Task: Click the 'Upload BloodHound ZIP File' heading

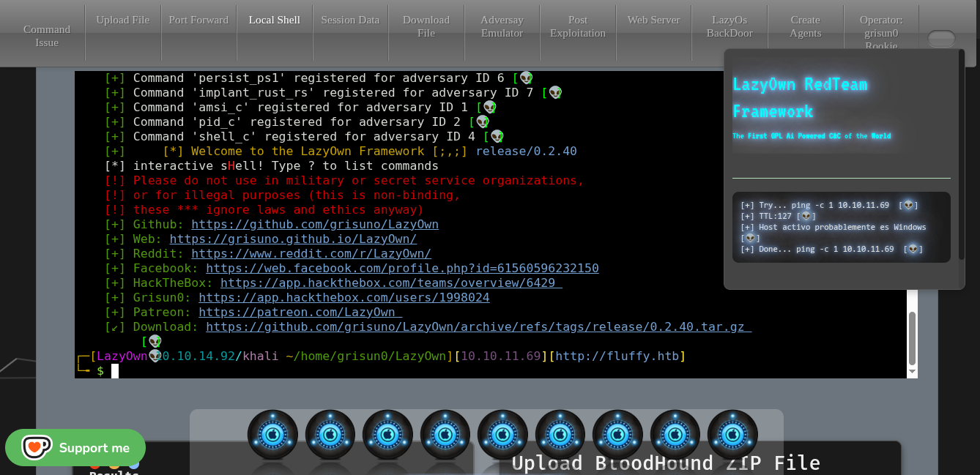Action: 666,463
